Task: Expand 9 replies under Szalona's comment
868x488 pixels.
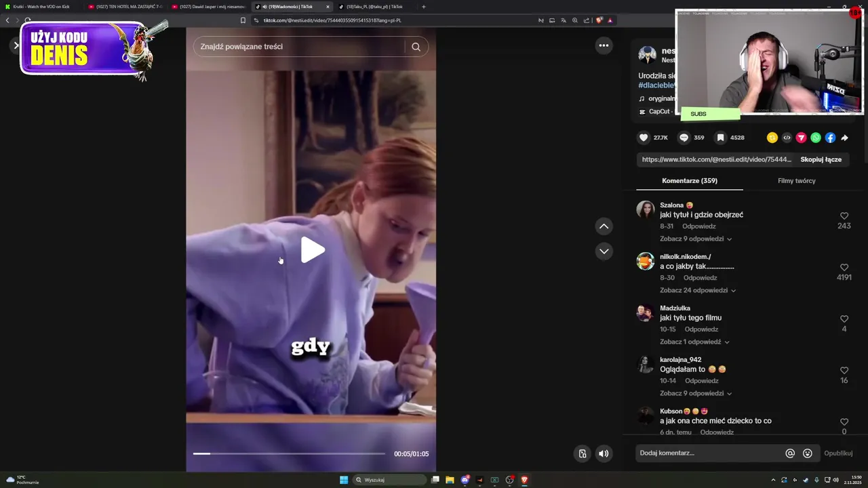Action: (696, 239)
